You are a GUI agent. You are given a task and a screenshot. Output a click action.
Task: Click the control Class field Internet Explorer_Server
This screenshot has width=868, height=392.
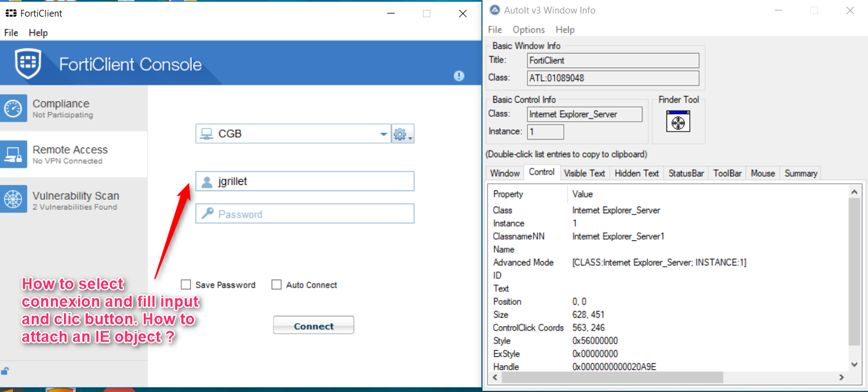click(x=585, y=114)
